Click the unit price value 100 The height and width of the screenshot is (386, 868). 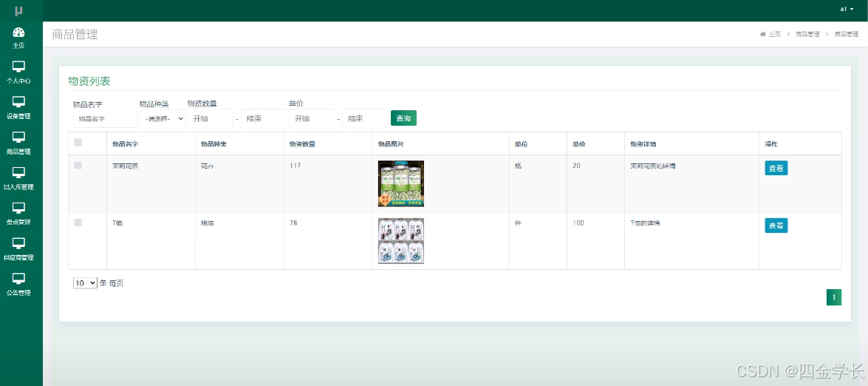578,223
